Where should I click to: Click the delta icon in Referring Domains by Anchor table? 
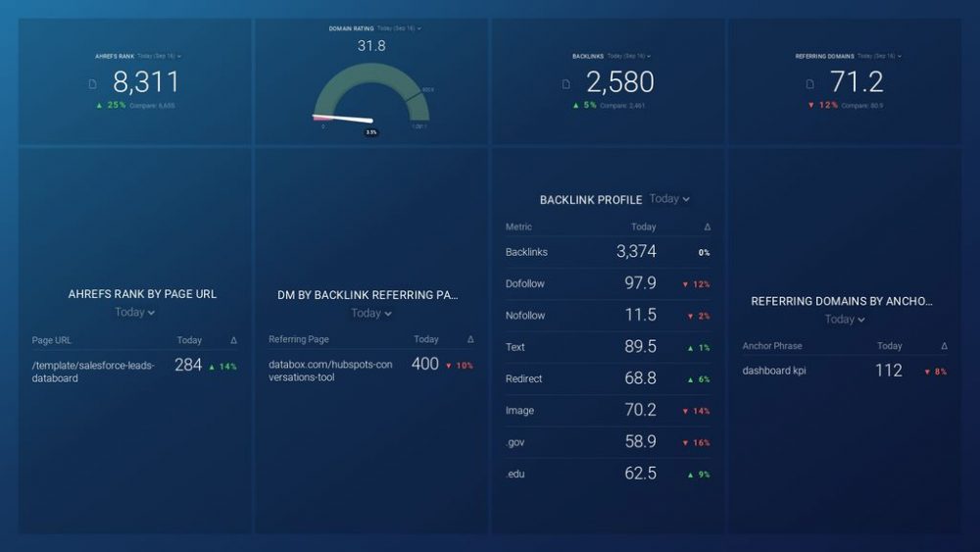click(x=944, y=346)
